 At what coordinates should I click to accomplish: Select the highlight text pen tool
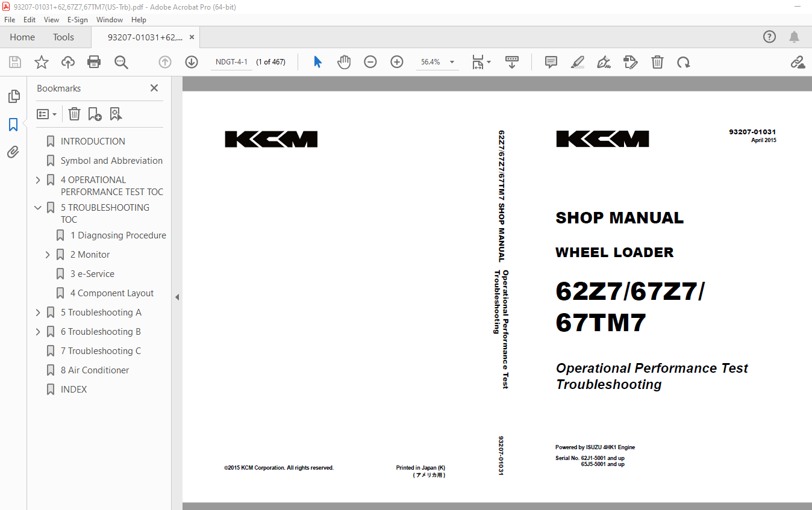pos(578,62)
